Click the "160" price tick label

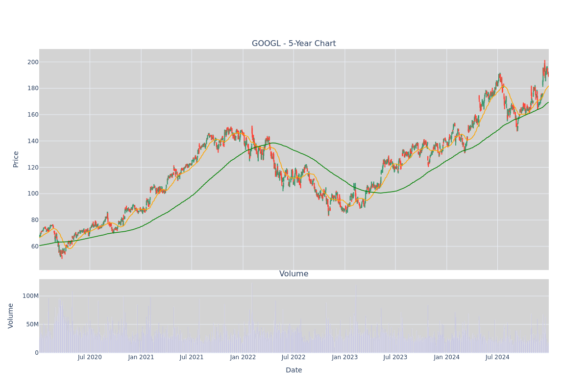point(33,115)
